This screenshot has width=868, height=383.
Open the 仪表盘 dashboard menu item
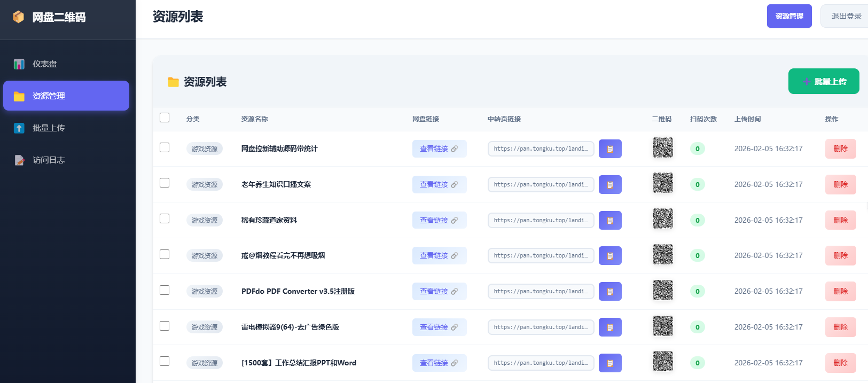pyautogui.click(x=66, y=64)
